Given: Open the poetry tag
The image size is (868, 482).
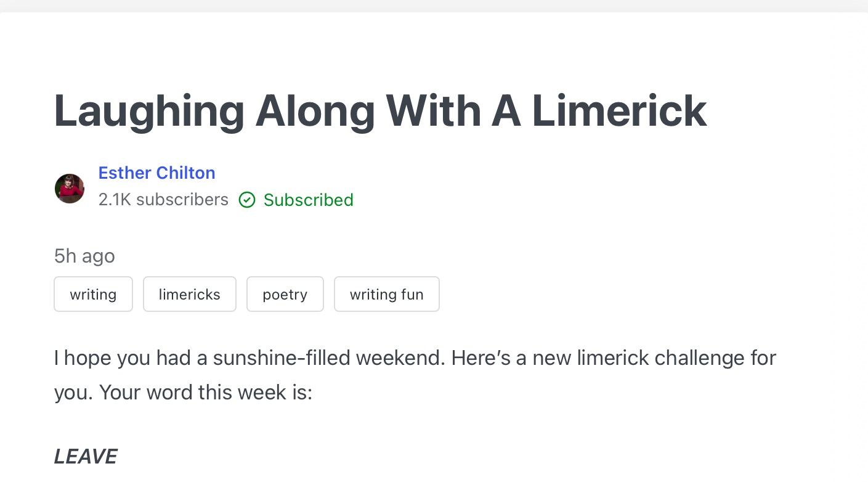Looking at the screenshot, I should [285, 294].
